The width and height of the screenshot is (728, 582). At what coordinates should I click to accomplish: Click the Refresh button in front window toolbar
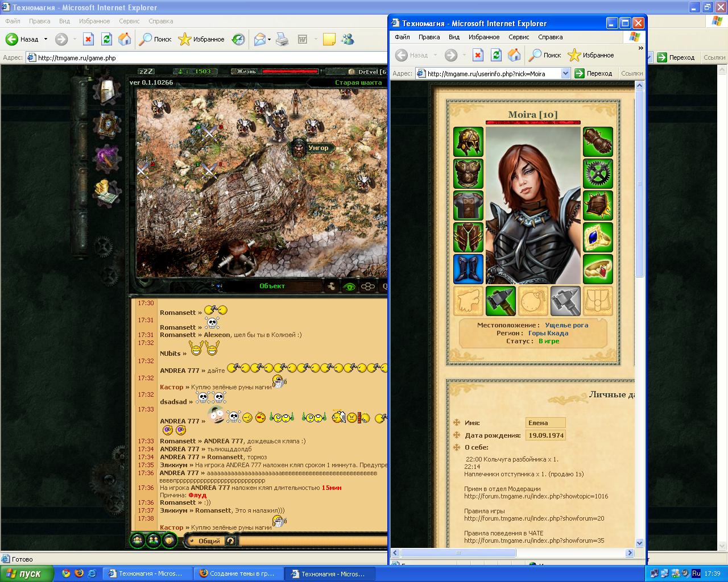pos(496,55)
